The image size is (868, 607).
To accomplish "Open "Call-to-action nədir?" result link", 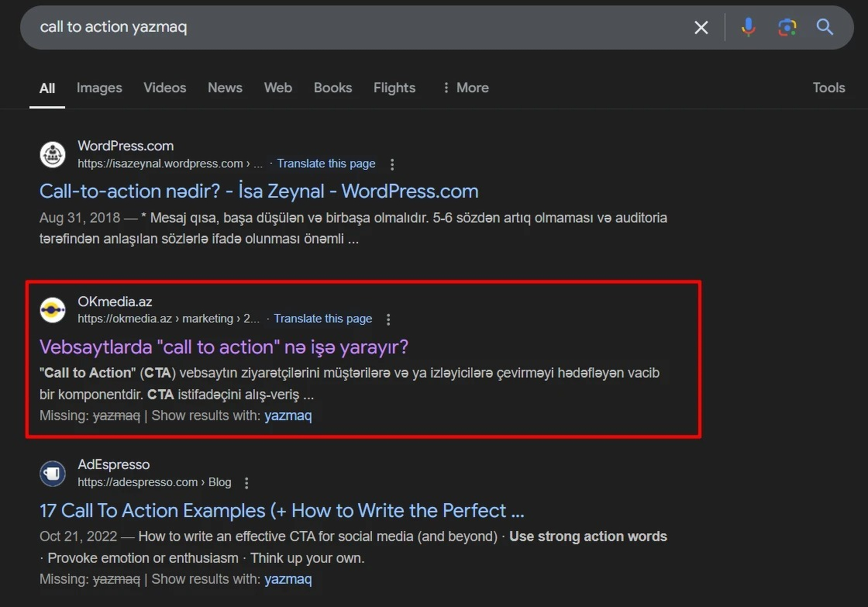I will 259,191.
